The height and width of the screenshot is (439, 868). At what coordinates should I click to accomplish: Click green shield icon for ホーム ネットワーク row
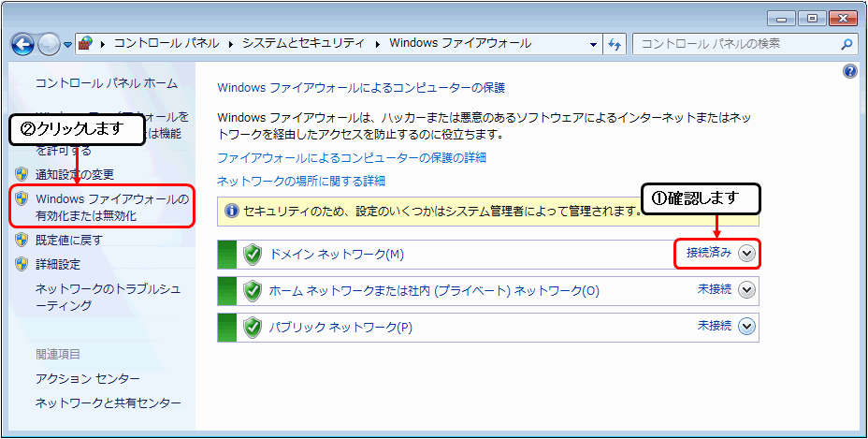[x=253, y=290]
